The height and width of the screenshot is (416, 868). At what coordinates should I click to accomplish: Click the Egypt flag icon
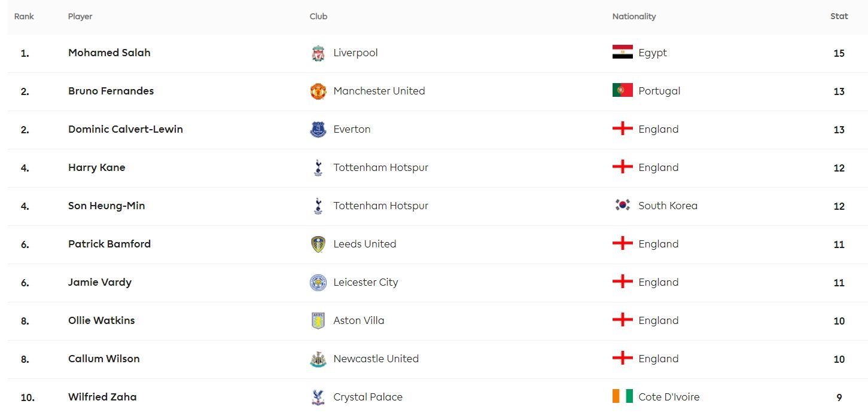pos(622,53)
